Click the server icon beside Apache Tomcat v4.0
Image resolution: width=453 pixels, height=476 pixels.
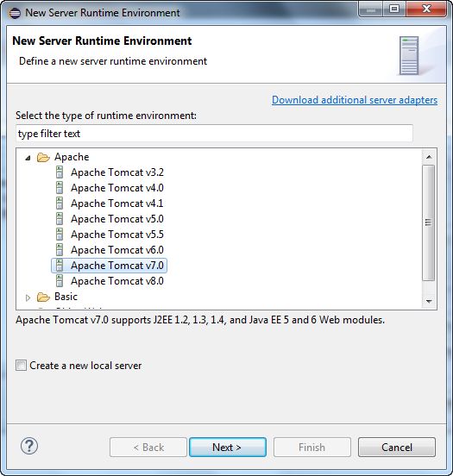[x=60, y=188]
